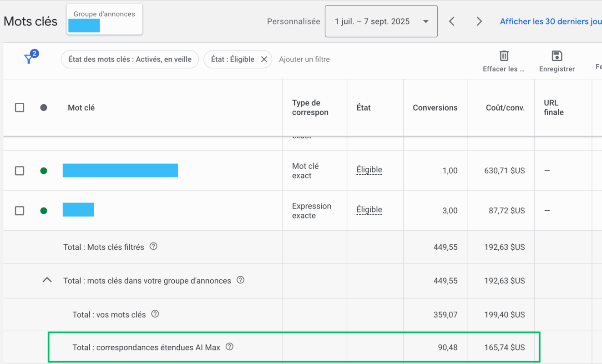Tick the select-all checkbox in header

20,107
